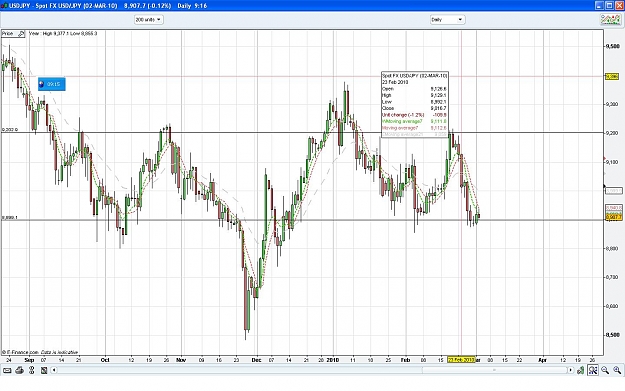Image resolution: width=625 pixels, height=391 pixels.
Task: Click the green chart/money icon beside scrollbar
Action: pyautogui.click(x=581, y=370)
